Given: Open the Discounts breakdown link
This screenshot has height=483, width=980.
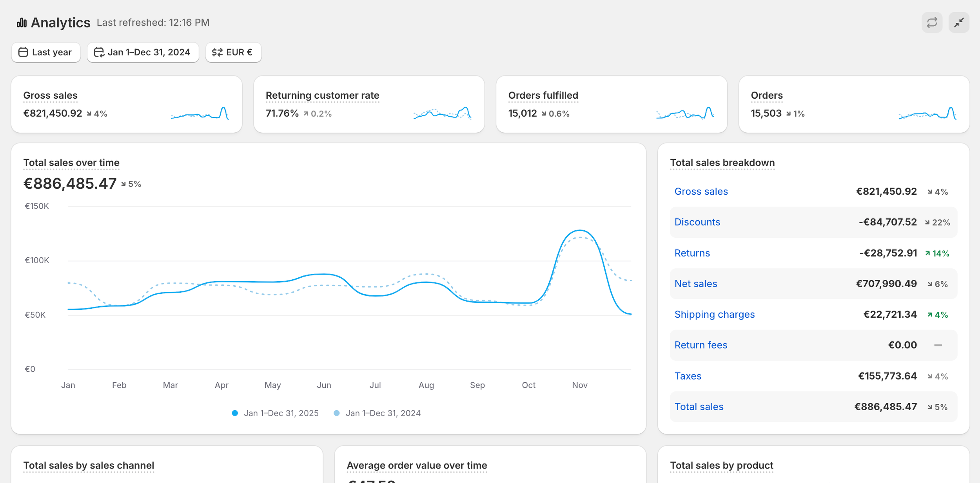Looking at the screenshot, I should pyautogui.click(x=697, y=222).
